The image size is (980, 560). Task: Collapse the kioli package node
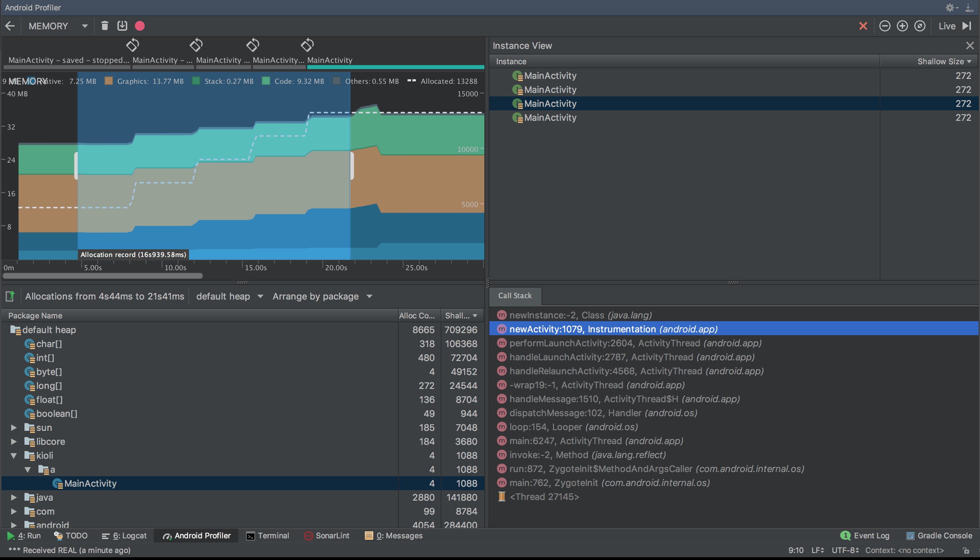14,455
